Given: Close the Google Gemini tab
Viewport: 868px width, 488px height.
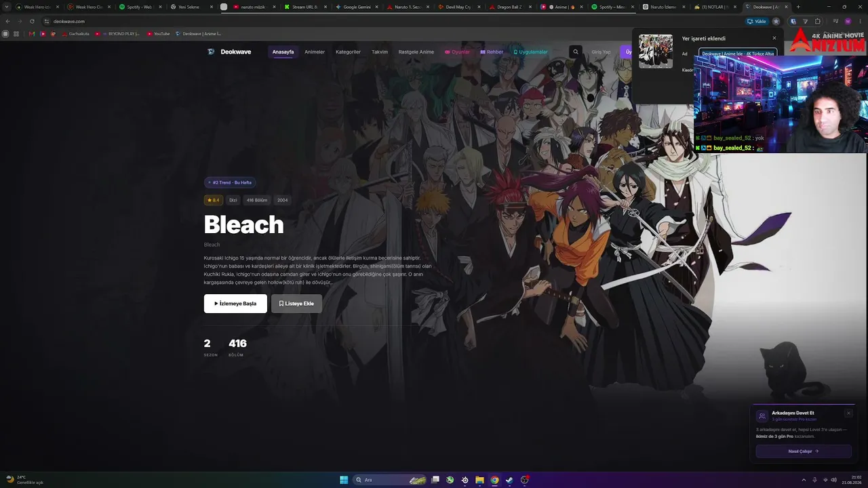Looking at the screenshot, I should [376, 7].
